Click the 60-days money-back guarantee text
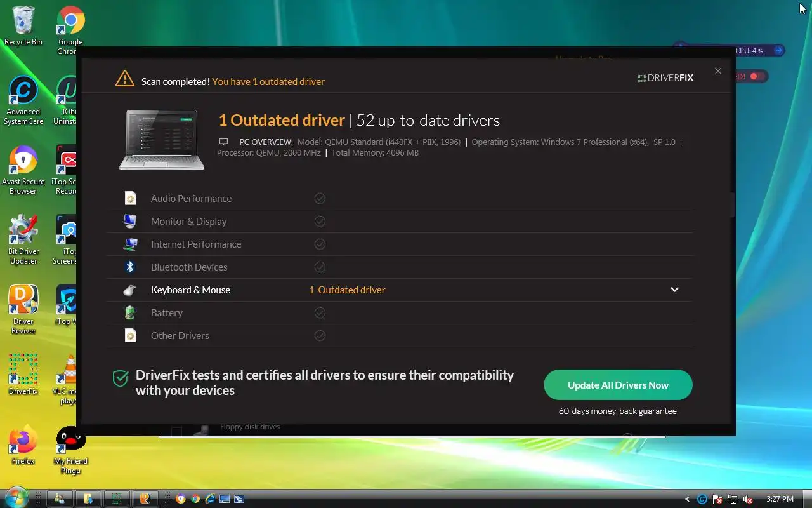 (618, 411)
